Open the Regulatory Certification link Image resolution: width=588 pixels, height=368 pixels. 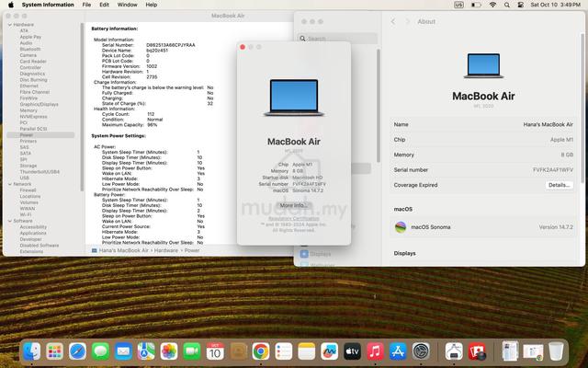click(x=294, y=218)
